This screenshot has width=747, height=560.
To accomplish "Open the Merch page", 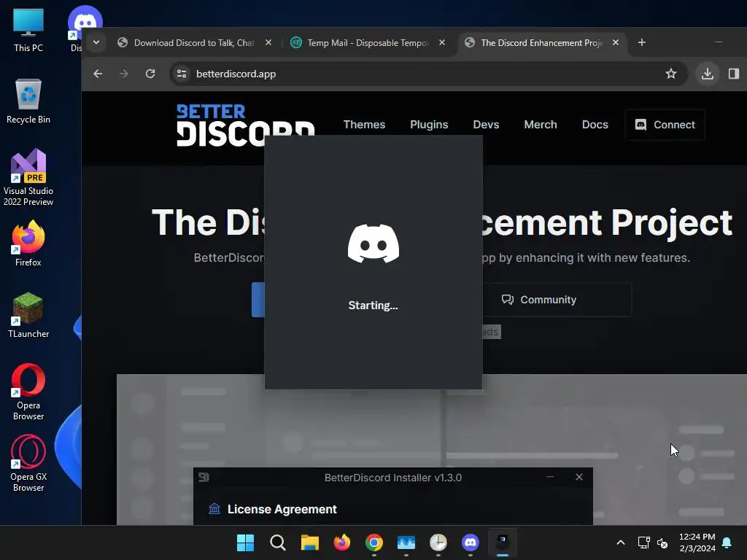I will tap(541, 125).
